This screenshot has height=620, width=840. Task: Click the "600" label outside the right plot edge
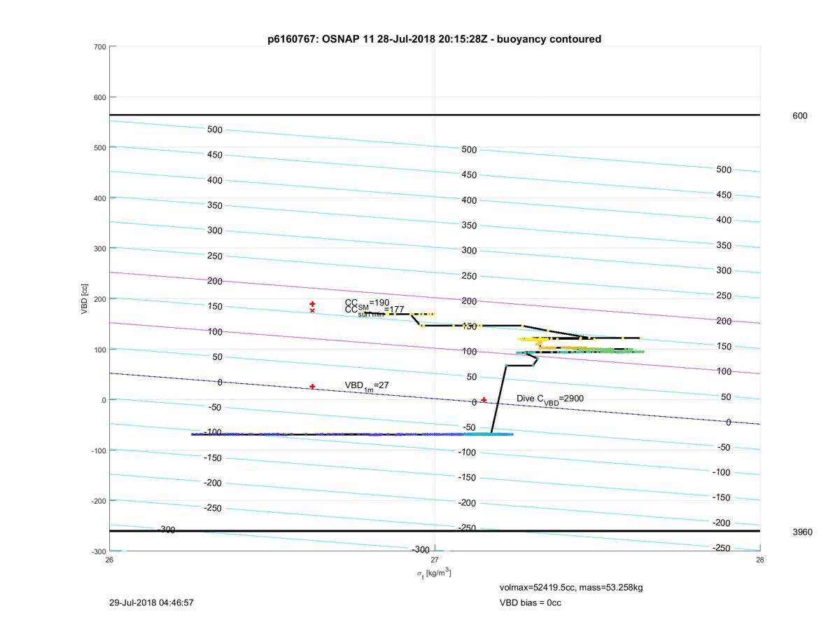(x=799, y=116)
